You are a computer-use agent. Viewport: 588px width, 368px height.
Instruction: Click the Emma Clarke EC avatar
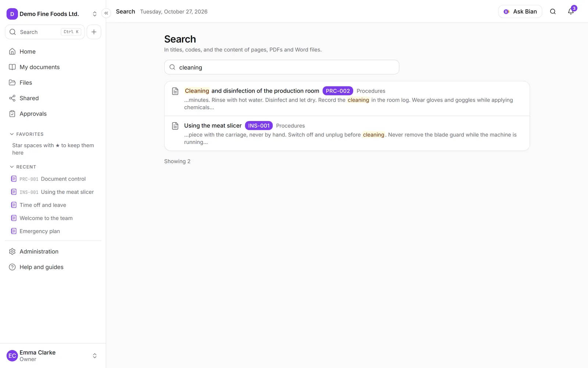[x=12, y=356]
